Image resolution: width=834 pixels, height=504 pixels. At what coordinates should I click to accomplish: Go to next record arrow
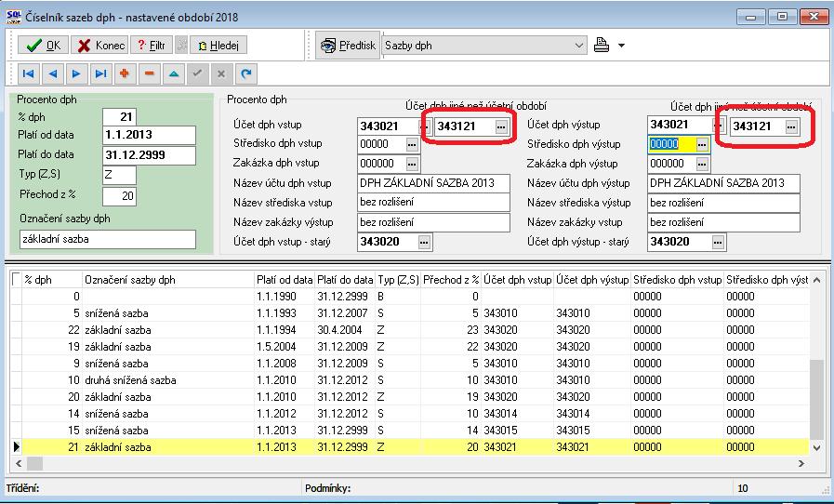point(76,73)
